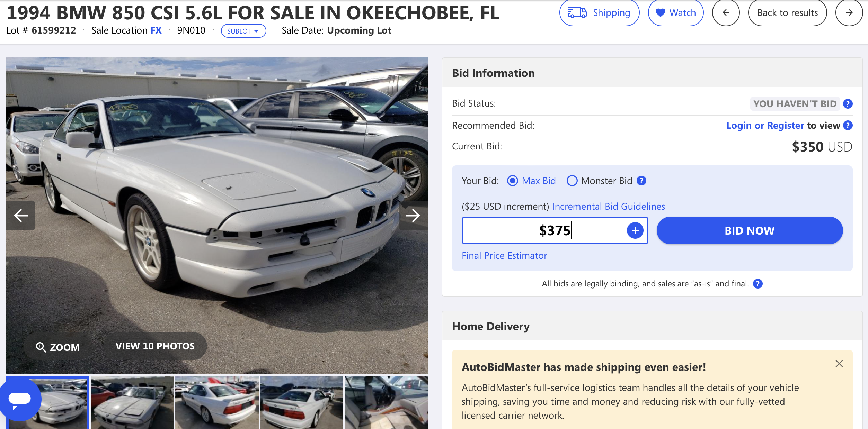868x429 pixels.
Task: Click the help icon next to Bid Status
Action: point(848,103)
